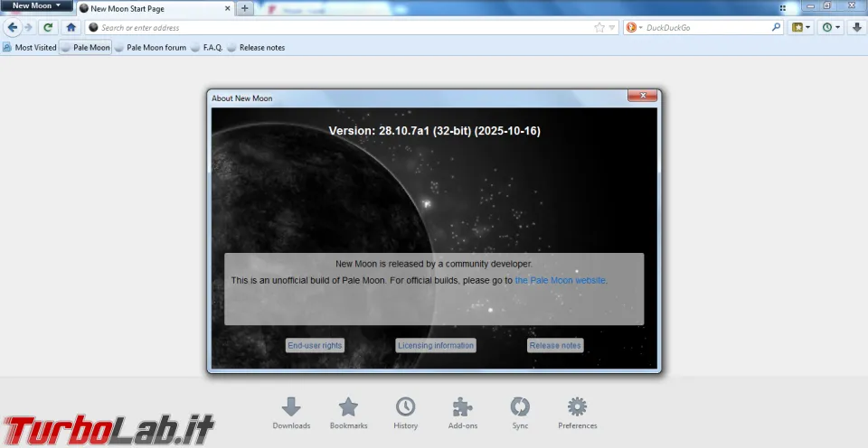The width and height of the screenshot is (868, 448).
Task: Reload the current page
Action: coord(48,27)
